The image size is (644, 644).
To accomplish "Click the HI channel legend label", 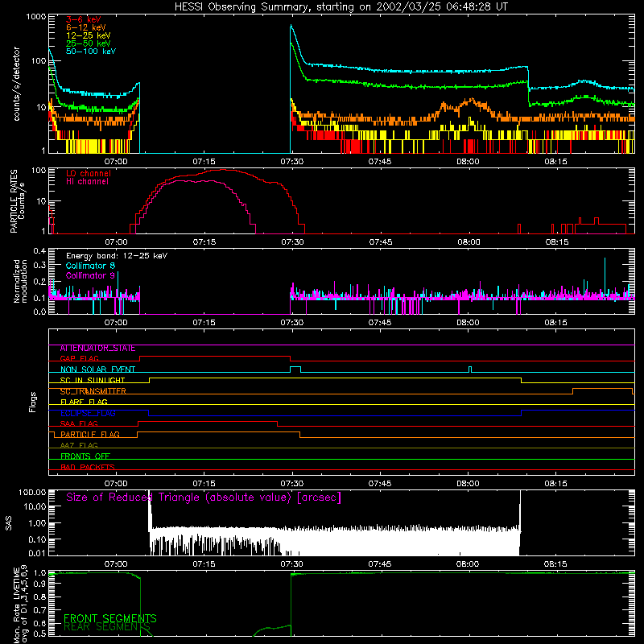I will coord(87,181).
